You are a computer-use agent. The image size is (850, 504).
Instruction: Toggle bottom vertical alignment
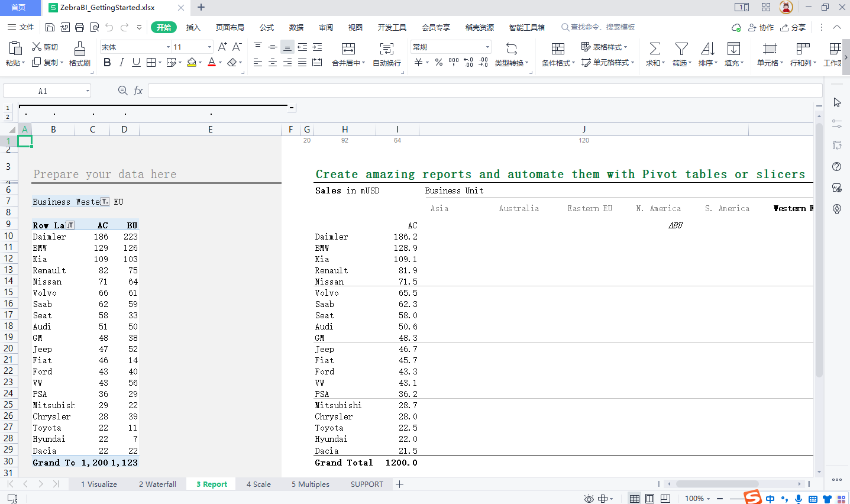[x=287, y=47]
